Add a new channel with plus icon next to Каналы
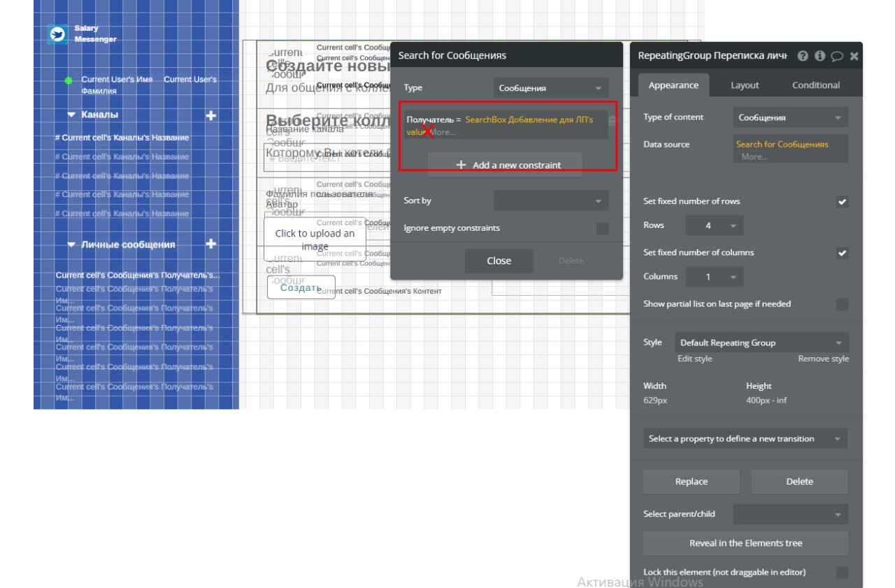The image size is (895, 588). click(210, 115)
